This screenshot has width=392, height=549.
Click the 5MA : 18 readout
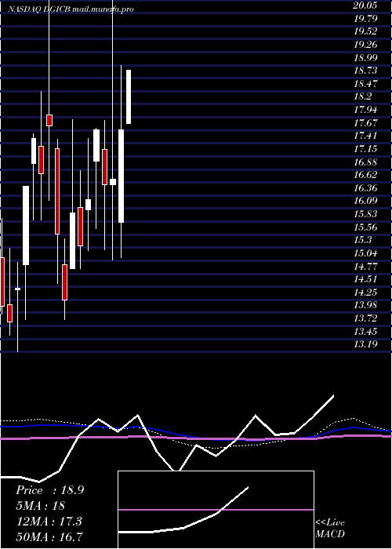41,506
